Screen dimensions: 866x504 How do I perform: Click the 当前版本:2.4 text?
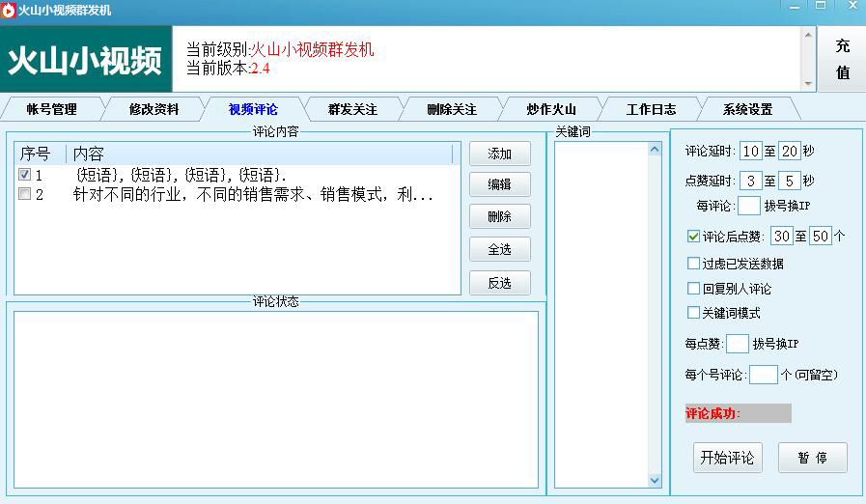(x=228, y=69)
